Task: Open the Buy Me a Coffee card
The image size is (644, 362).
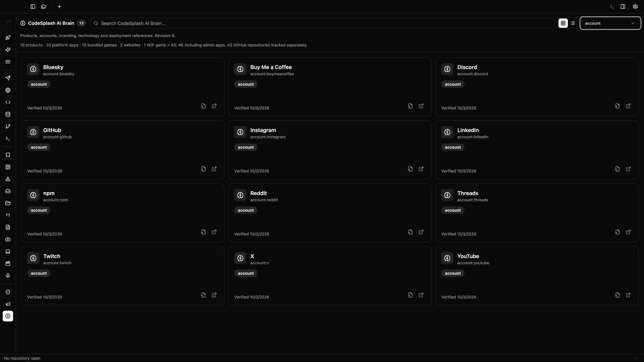Action: click(330, 87)
